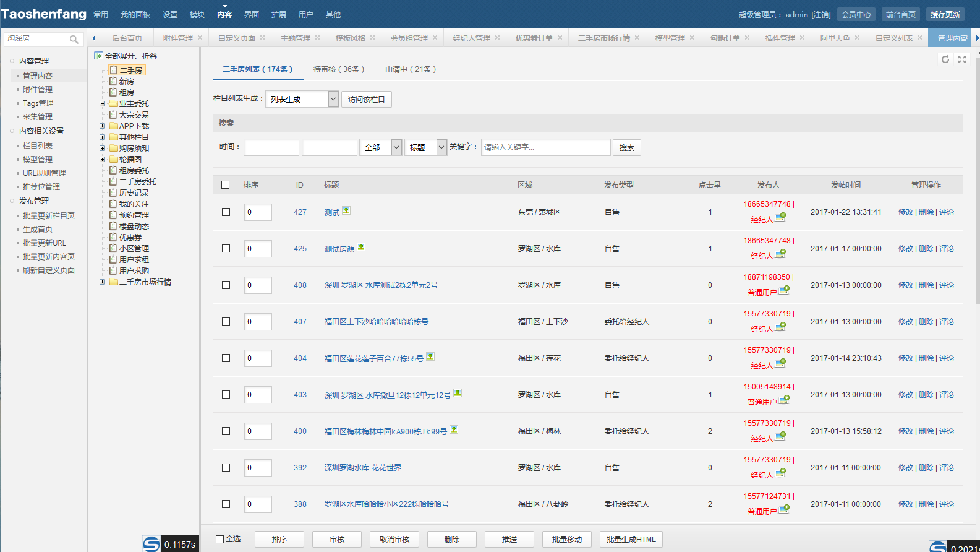The image size is (980, 552).
Task: Tick the header select-all checkbox
Action: click(226, 185)
